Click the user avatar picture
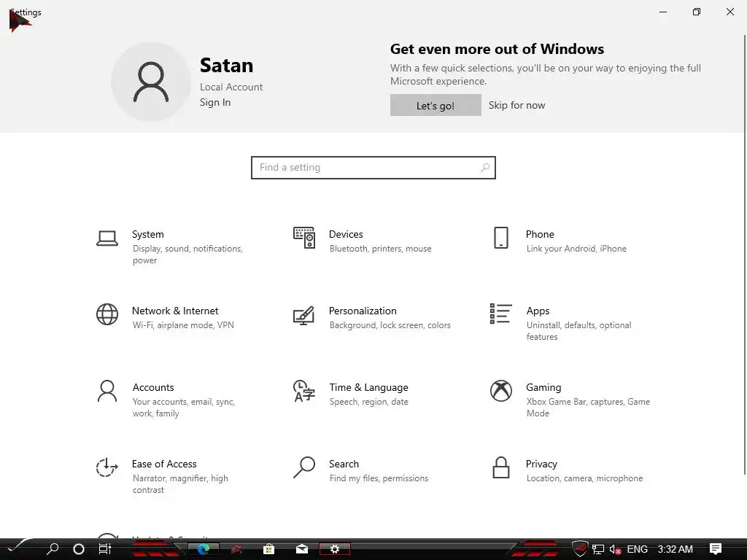Screen dimensions: 747x560 (x=151, y=82)
